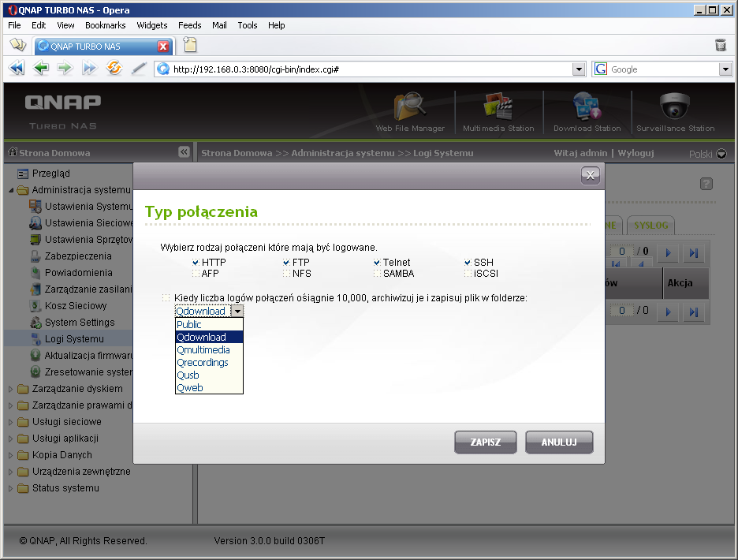Enable the iSCSI checkbox
The image size is (738, 560).
click(468, 273)
